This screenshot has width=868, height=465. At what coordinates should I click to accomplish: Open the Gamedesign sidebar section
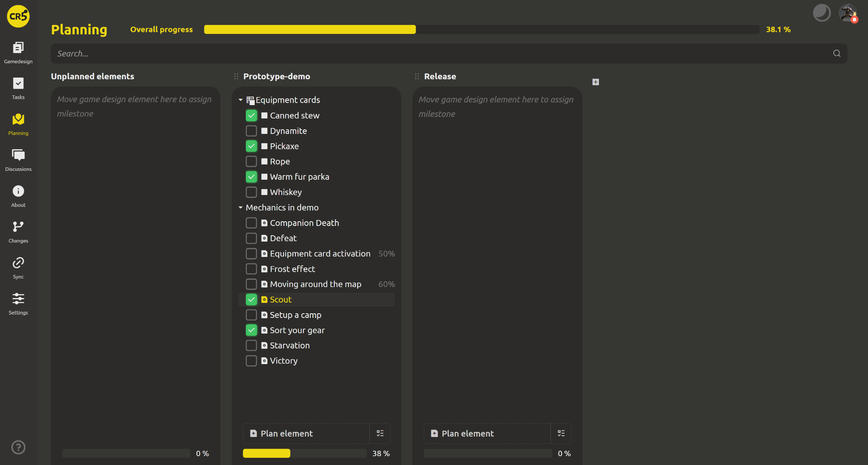click(x=18, y=52)
